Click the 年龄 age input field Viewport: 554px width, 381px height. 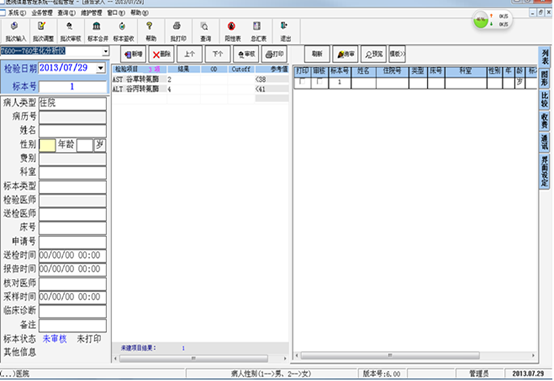coord(85,145)
